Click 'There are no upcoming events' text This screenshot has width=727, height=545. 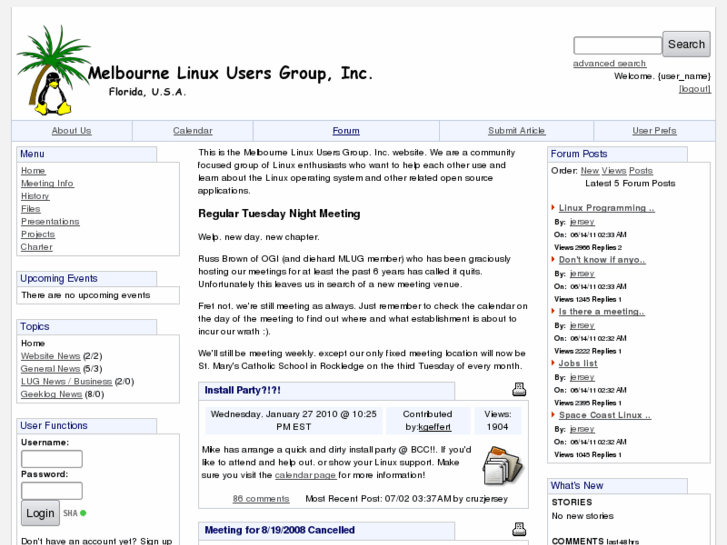(x=86, y=295)
